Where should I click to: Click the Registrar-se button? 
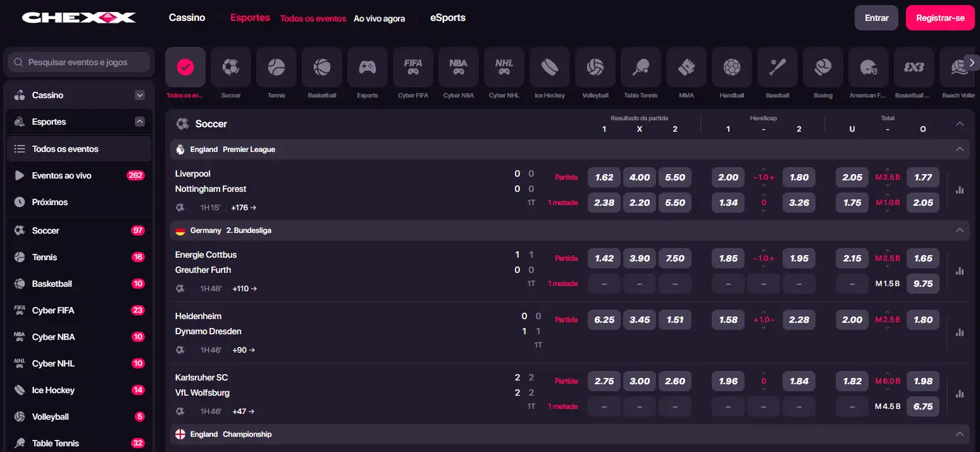[x=940, y=18]
